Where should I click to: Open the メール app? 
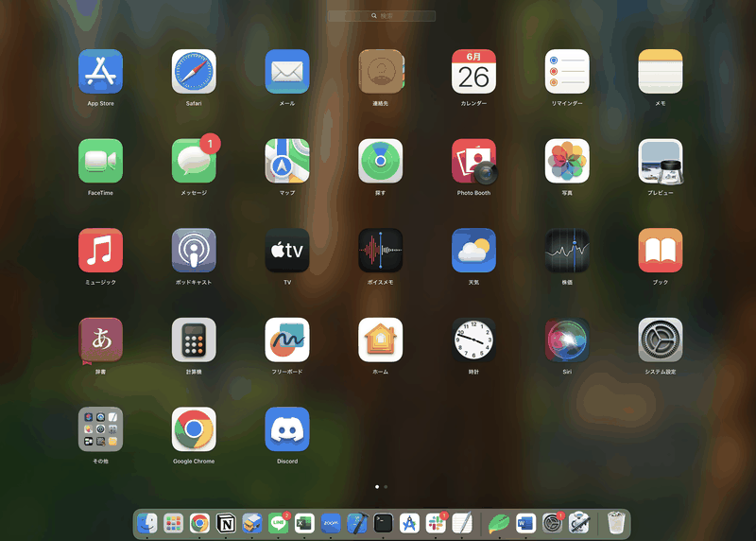pos(287,72)
